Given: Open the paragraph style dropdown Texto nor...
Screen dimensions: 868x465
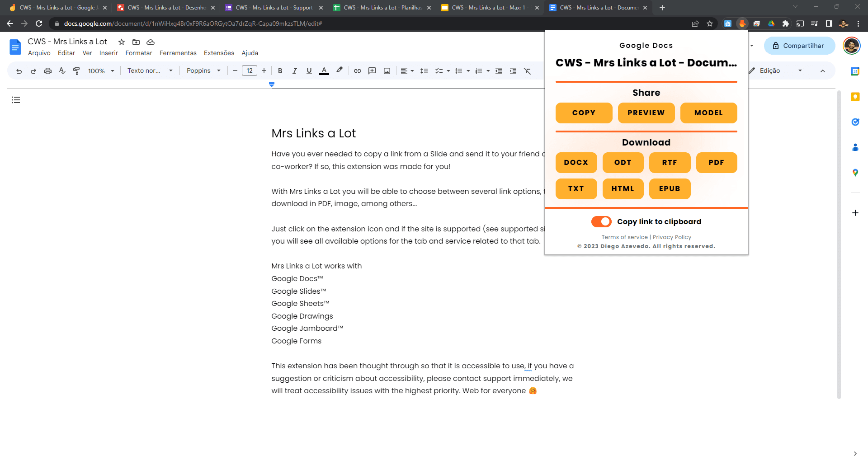Looking at the screenshot, I should pyautogui.click(x=150, y=70).
